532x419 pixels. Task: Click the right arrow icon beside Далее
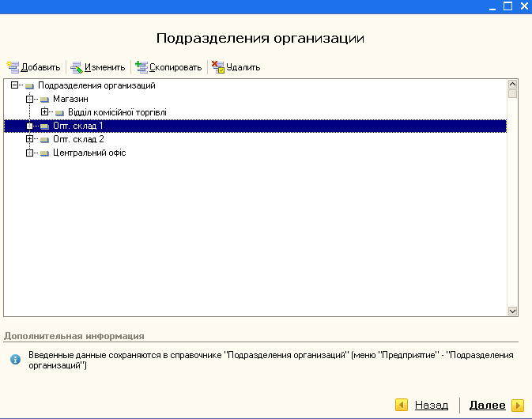click(x=518, y=405)
